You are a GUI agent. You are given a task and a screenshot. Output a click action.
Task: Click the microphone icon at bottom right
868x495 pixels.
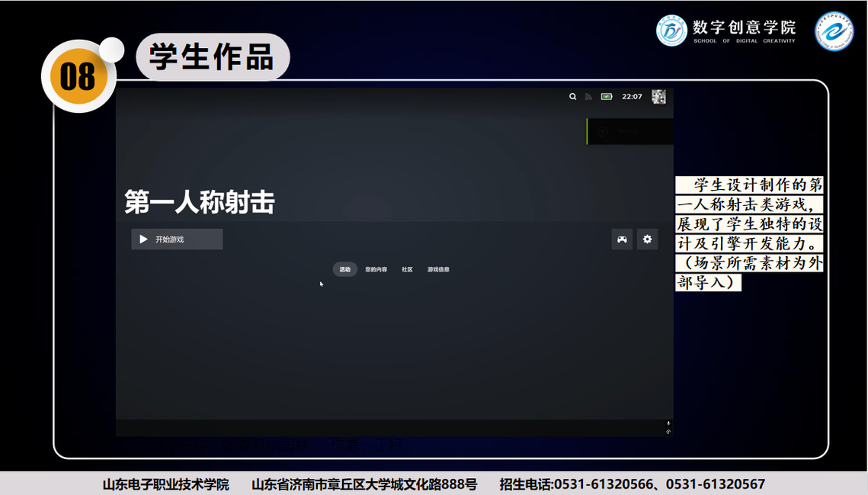(x=668, y=423)
